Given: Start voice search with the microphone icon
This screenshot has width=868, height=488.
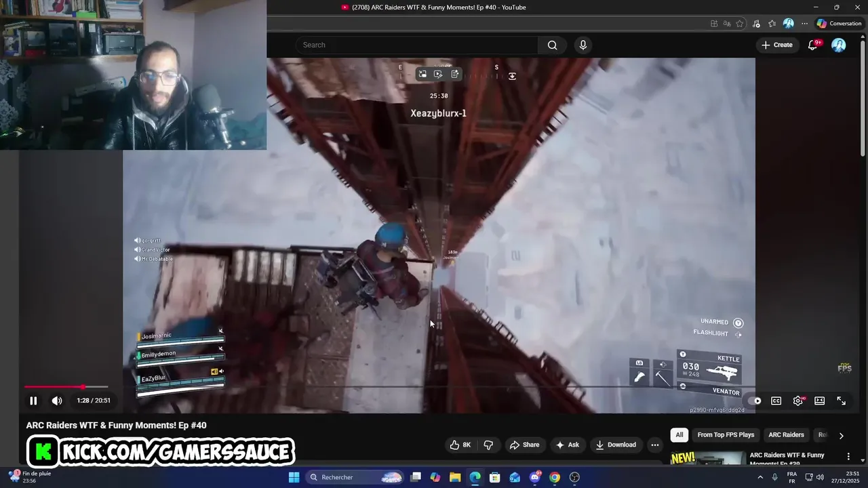Looking at the screenshot, I should (583, 45).
